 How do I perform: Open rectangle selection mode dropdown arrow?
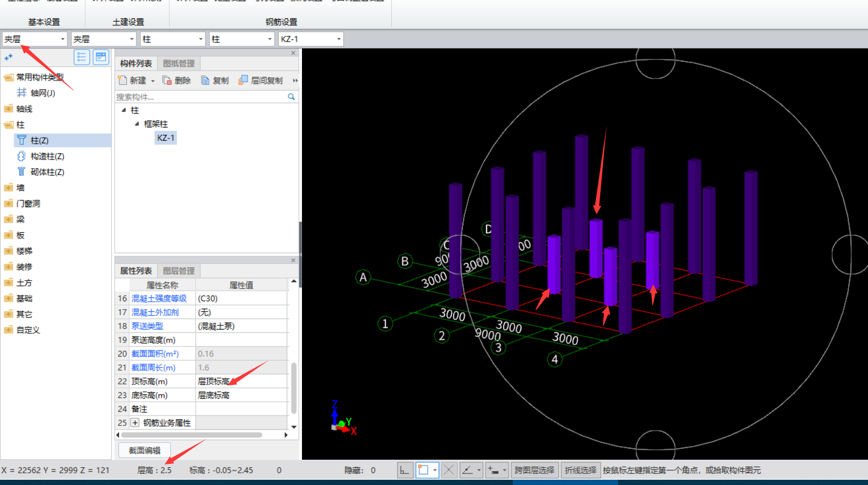tap(435, 470)
